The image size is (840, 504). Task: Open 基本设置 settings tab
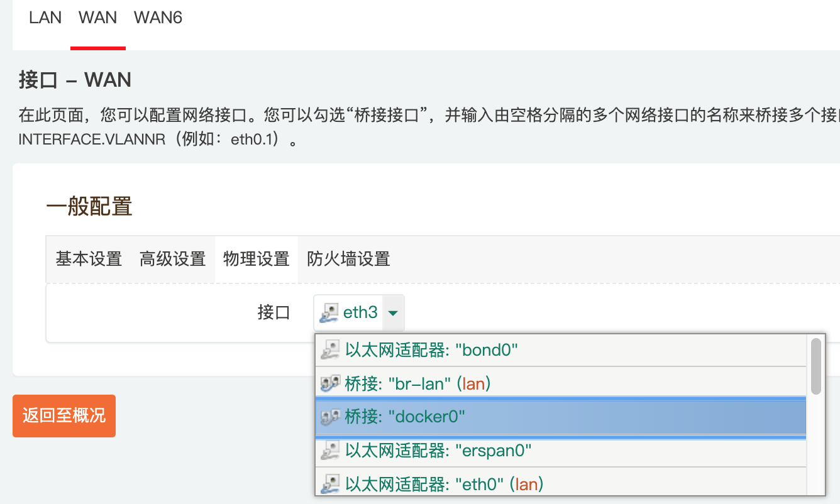pos(89,259)
